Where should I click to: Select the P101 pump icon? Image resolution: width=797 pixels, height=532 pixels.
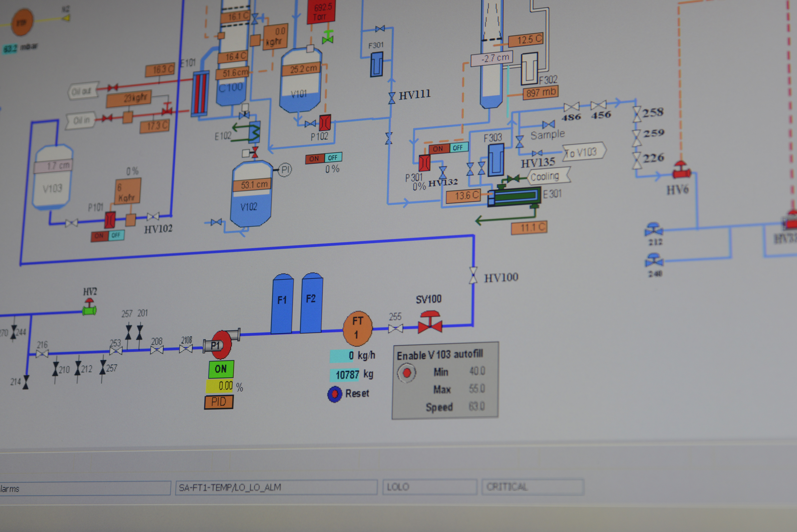click(x=110, y=220)
